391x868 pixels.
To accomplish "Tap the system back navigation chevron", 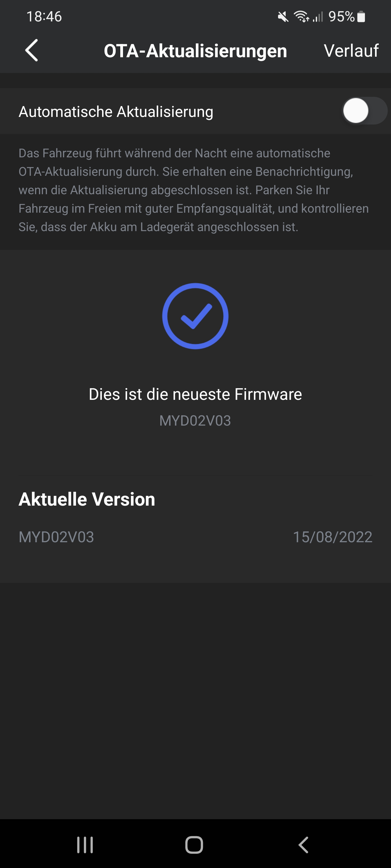I will click(304, 845).
